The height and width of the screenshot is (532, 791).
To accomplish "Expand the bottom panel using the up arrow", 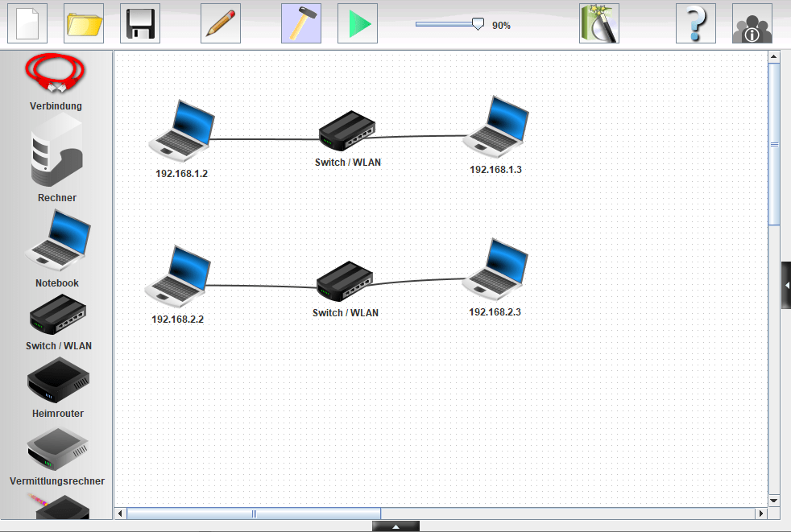I will point(395,526).
